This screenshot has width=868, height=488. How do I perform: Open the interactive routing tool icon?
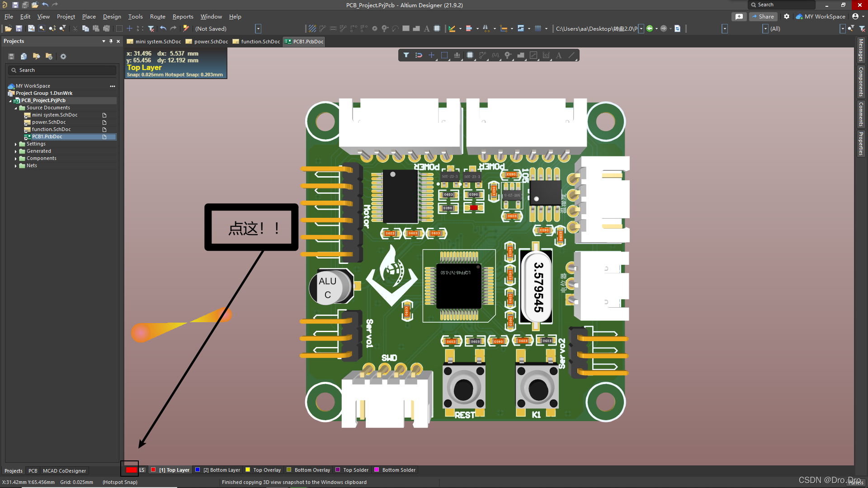click(x=482, y=55)
